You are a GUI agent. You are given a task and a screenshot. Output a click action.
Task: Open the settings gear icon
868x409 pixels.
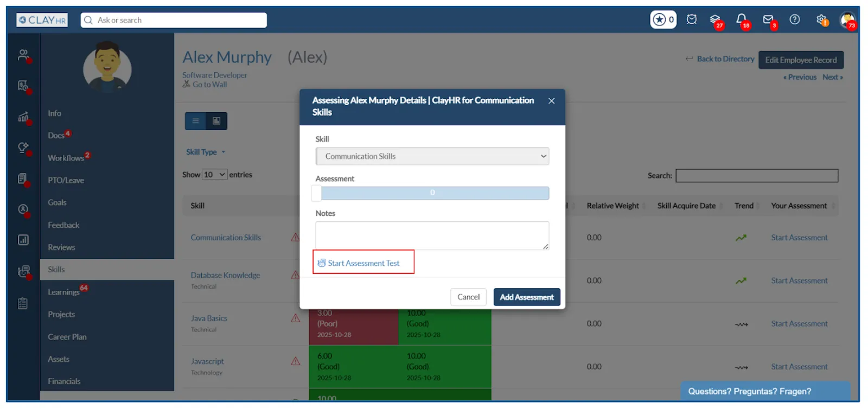821,20
